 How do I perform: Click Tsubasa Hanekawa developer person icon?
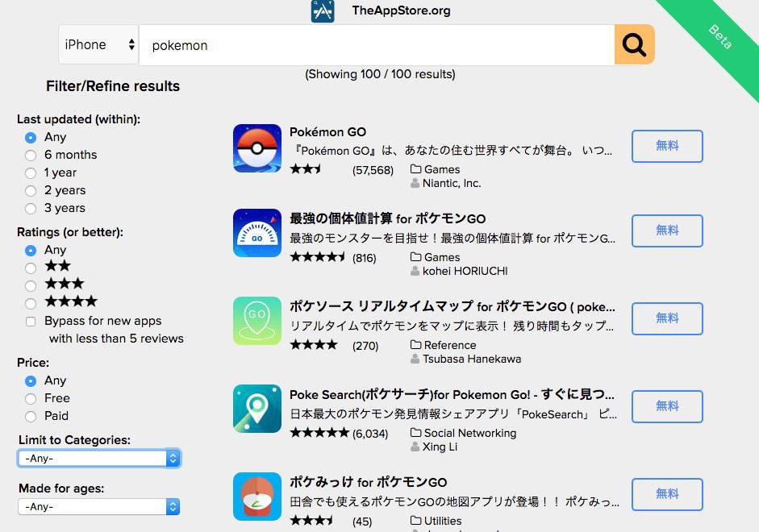pyautogui.click(x=415, y=359)
